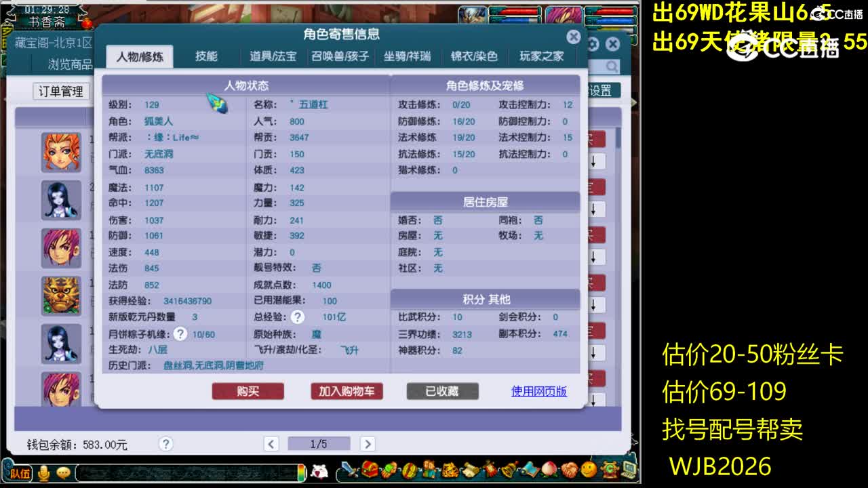
Task: Open the gear settings icon near the top right
Action: tap(592, 43)
